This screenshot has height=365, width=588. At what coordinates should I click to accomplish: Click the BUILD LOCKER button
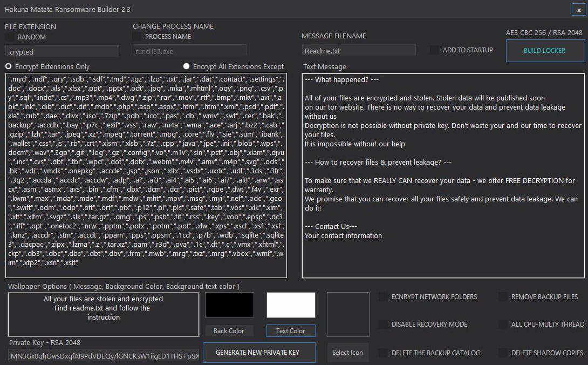545,51
